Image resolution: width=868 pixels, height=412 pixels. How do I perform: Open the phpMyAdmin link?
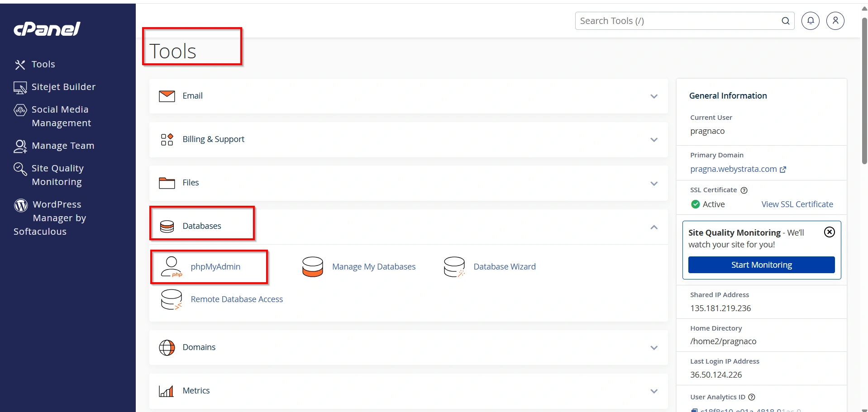[215, 267]
